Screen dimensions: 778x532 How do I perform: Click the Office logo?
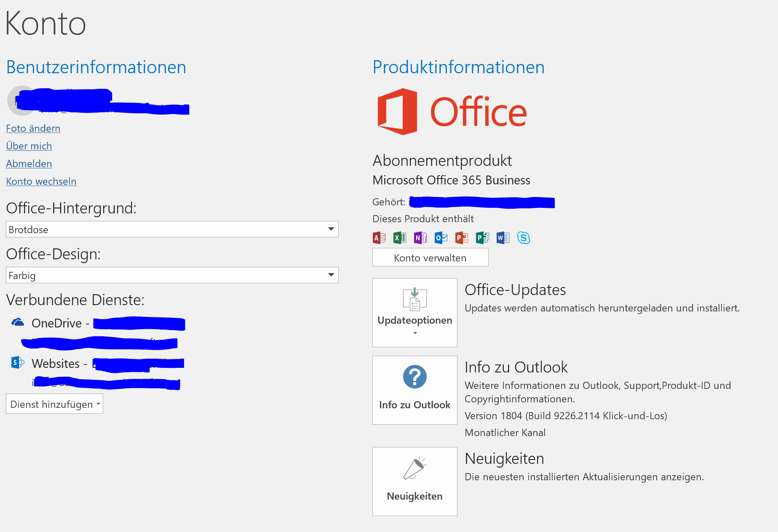[x=452, y=112]
